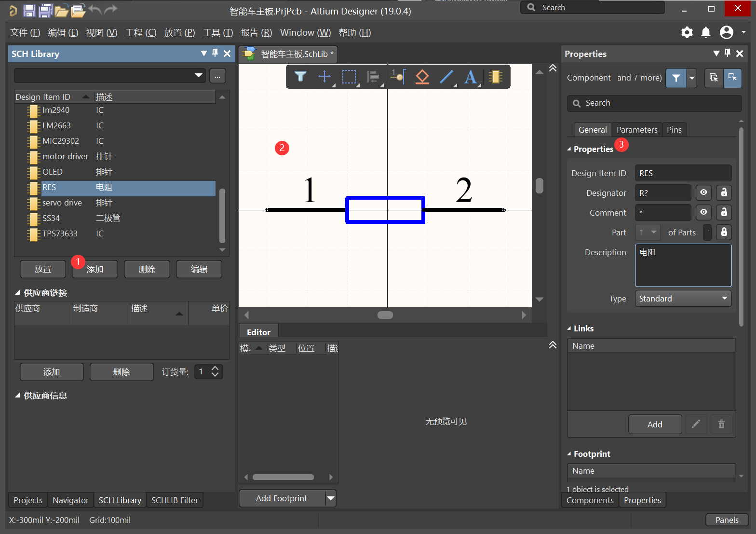756x534 pixels.
Task: Toggle Designator visibility eye
Action: click(x=704, y=192)
